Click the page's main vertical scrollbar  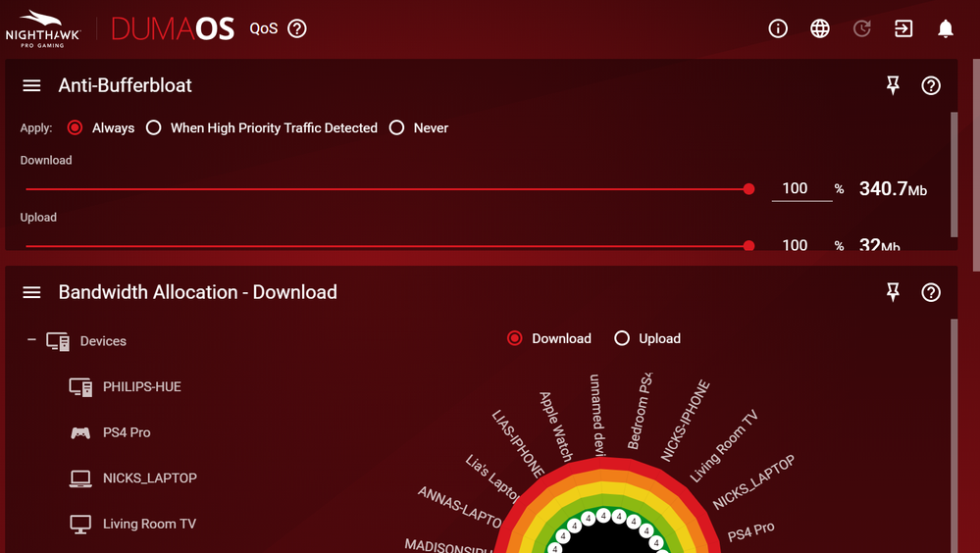(976, 165)
